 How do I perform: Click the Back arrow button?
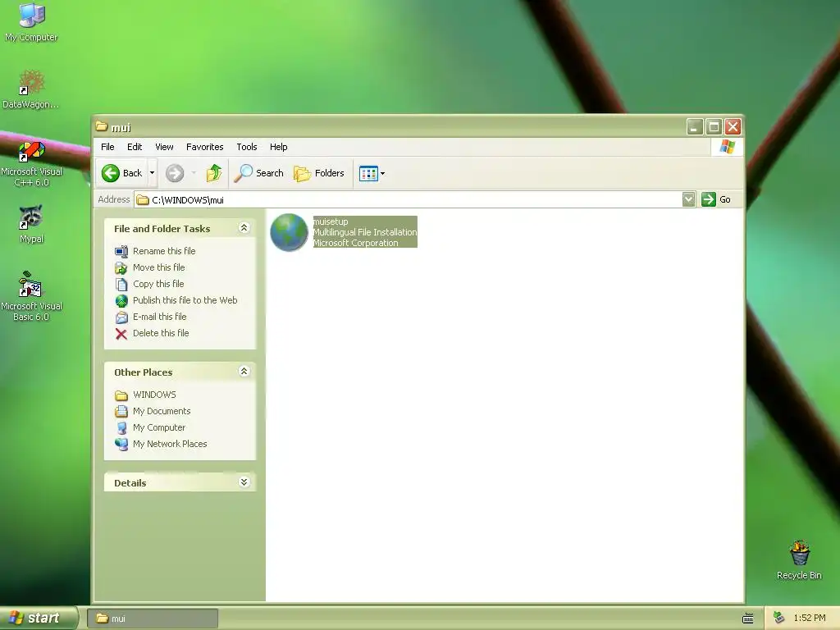coord(123,173)
